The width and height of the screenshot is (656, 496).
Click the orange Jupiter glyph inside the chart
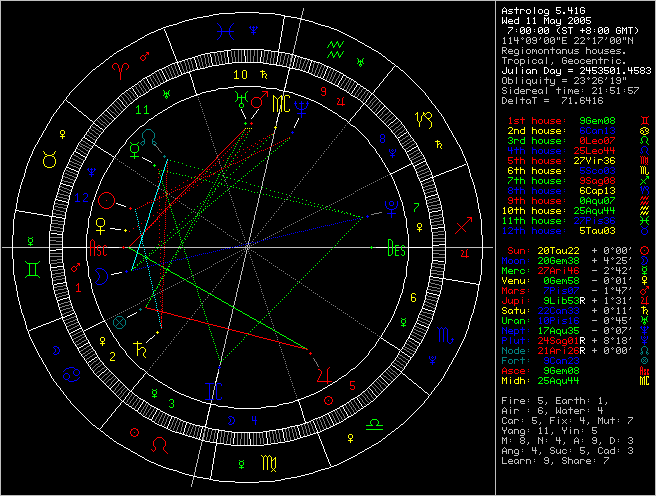click(322, 374)
